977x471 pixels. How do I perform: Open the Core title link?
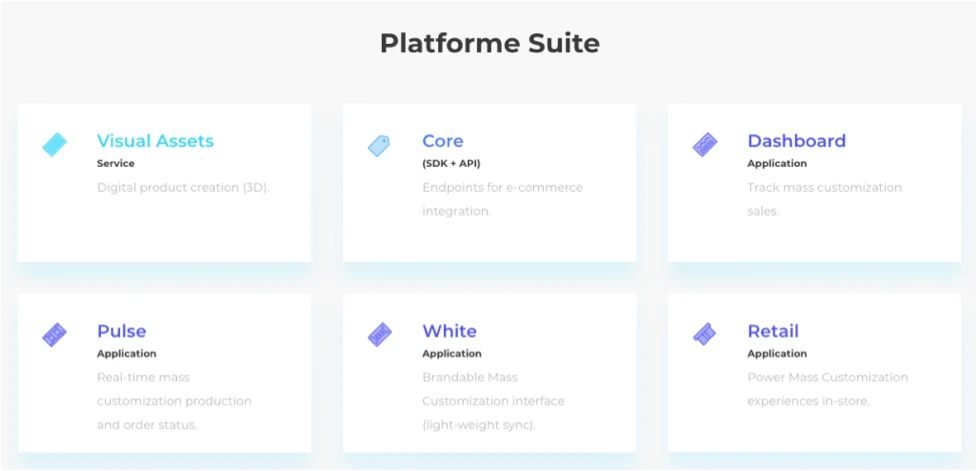click(x=443, y=141)
